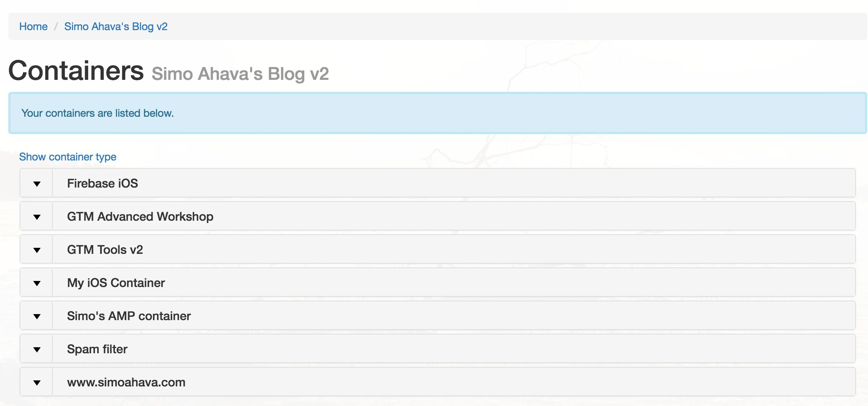Screen dimensions: 868x406
Task: Toggle Show container type link
Action: 68,157
